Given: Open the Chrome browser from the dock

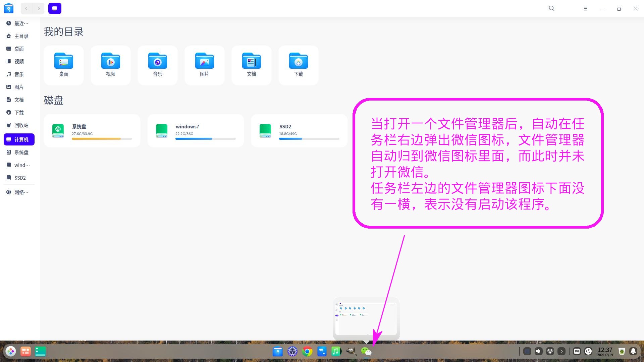Looking at the screenshot, I should click(307, 351).
